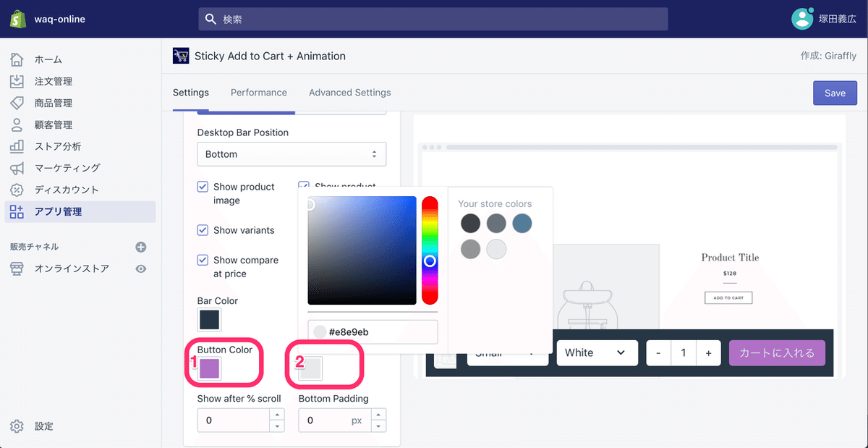View online store with eye icon
868x448 pixels.
click(x=141, y=269)
